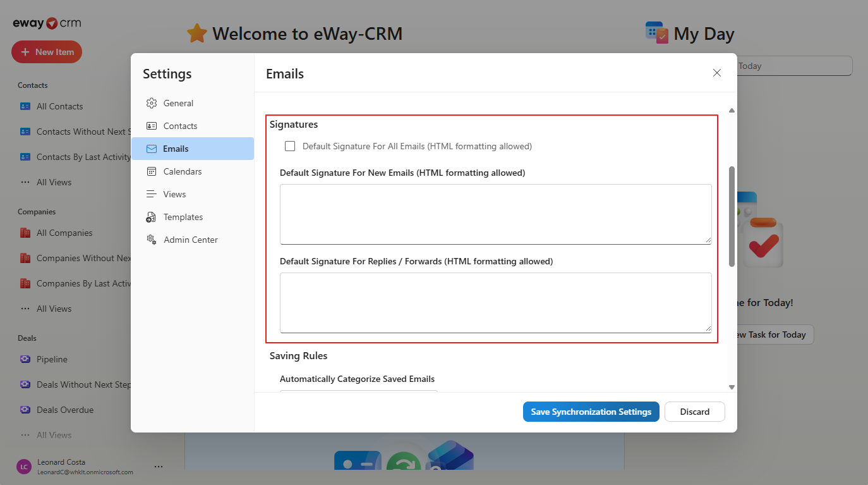
Task: Click the eWay-CRM logo
Action: (47, 23)
